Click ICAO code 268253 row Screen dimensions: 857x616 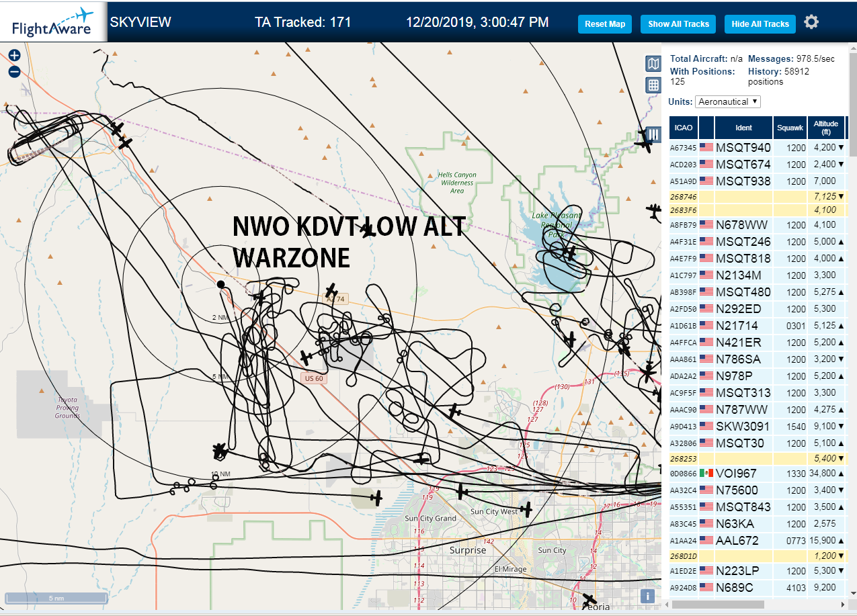point(758,458)
